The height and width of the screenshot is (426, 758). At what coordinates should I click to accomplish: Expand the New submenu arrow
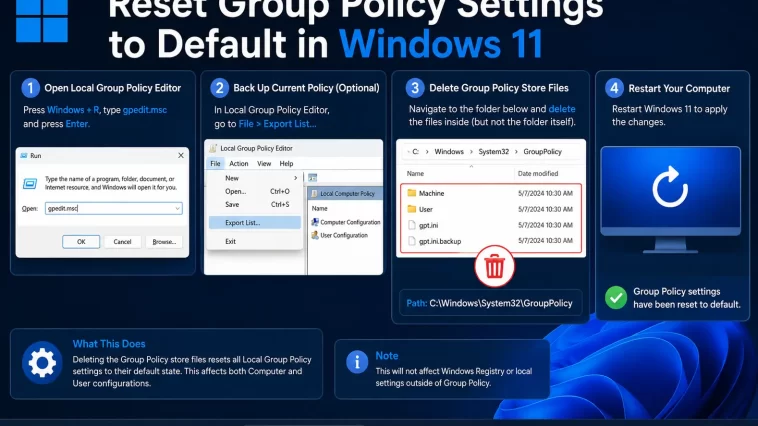(295, 178)
